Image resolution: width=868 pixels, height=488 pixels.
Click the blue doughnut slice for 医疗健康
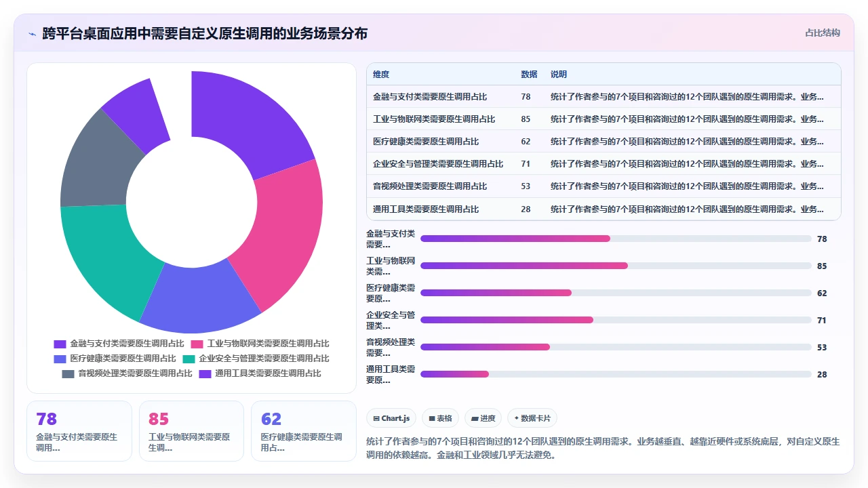coord(197,298)
